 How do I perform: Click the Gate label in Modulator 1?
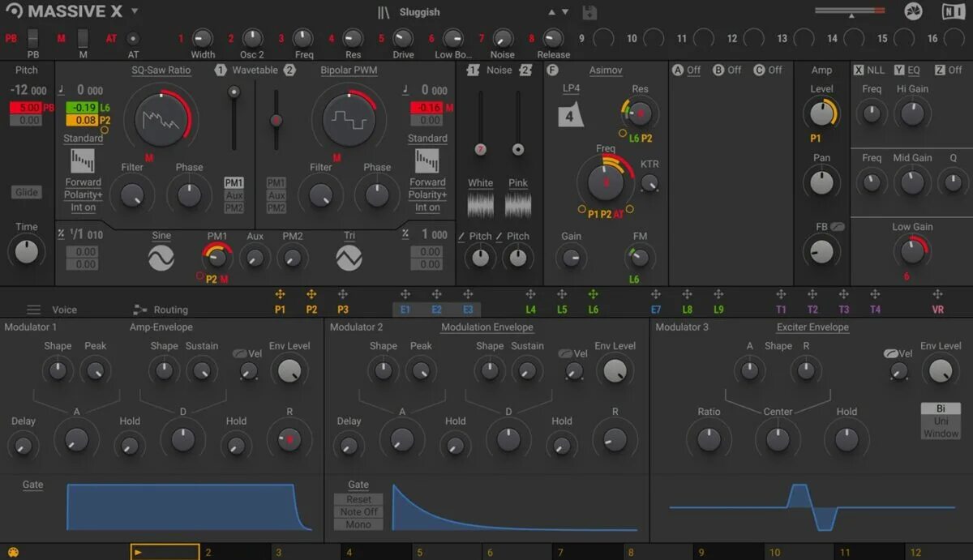coord(32,485)
